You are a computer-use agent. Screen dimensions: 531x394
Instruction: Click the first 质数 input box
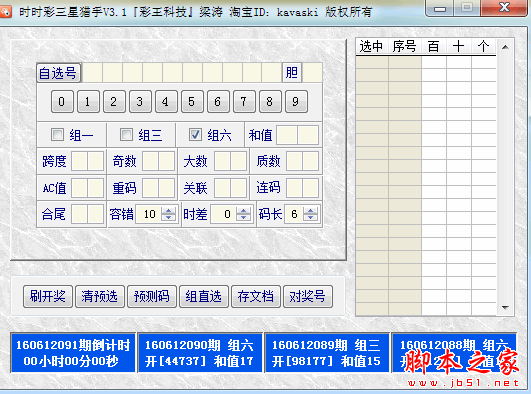[294, 161]
